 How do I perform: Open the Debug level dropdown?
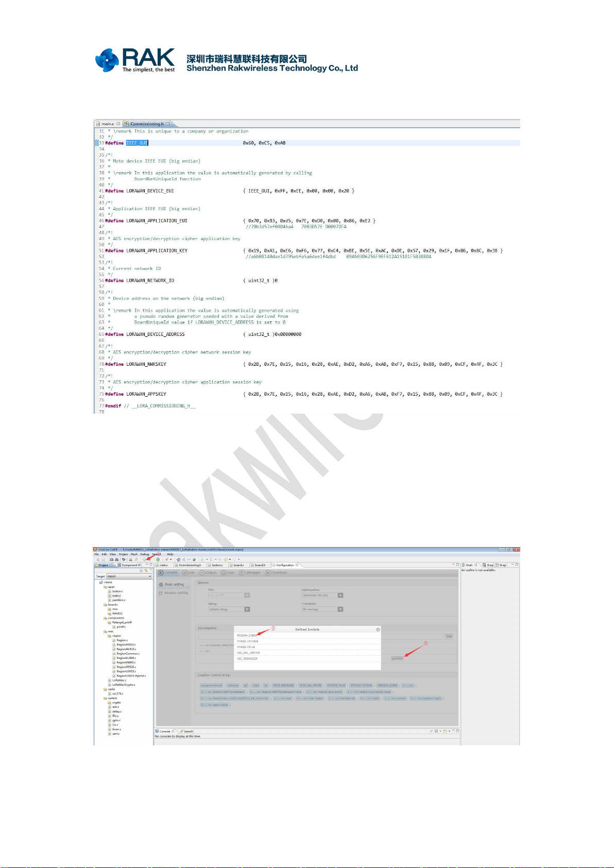point(229,609)
